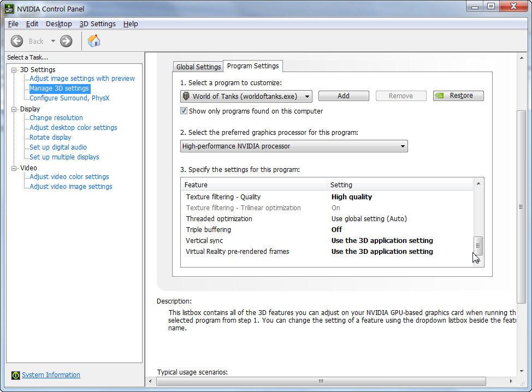Click the Home icon in toolbar
The height and width of the screenshot is (392, 532).
point(94,41)
